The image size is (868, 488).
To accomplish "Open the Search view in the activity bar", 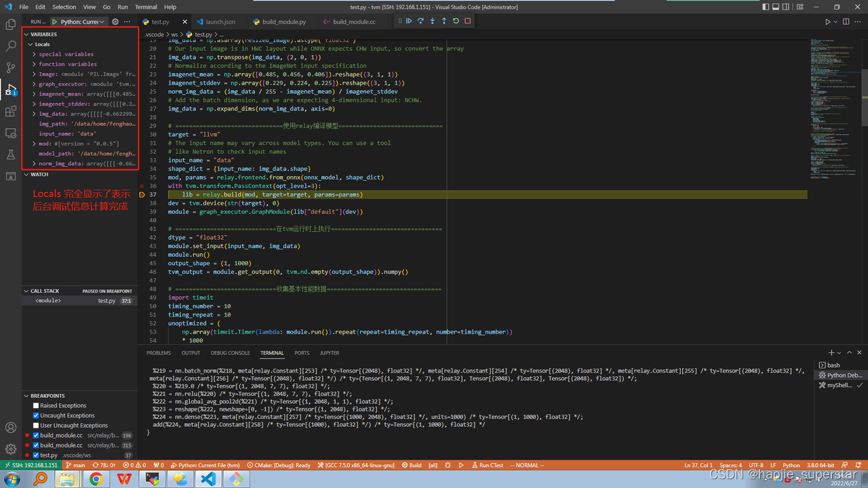I will 11,46.
